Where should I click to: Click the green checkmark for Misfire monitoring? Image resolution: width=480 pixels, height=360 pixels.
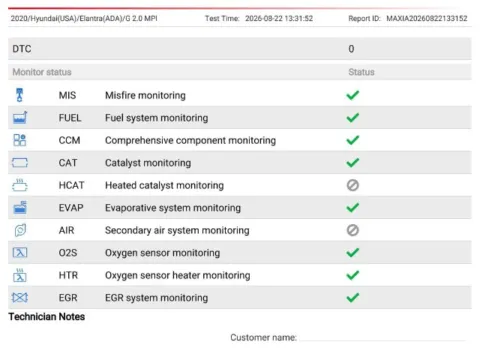click(353, 95)
